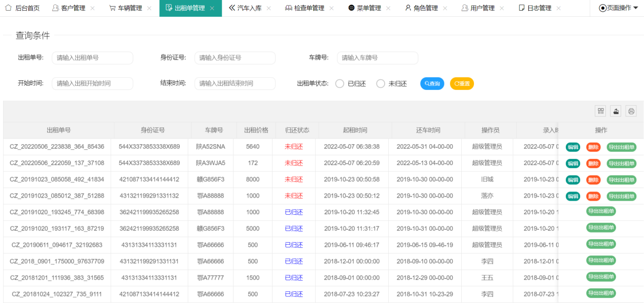The image size is (644, 303).
Task: Click the 身份证号 search input
Action: [235, 58]
